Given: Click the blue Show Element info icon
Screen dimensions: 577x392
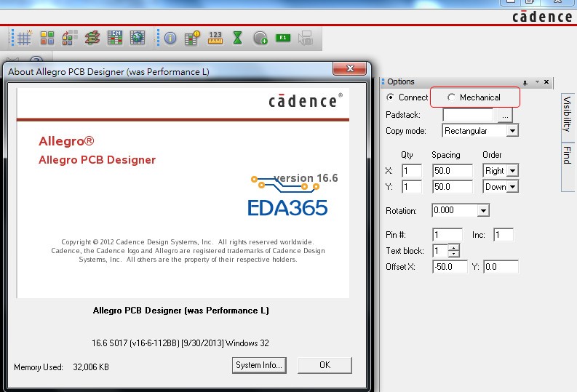Looking at the screenshot, I should (x=170, y=39).
